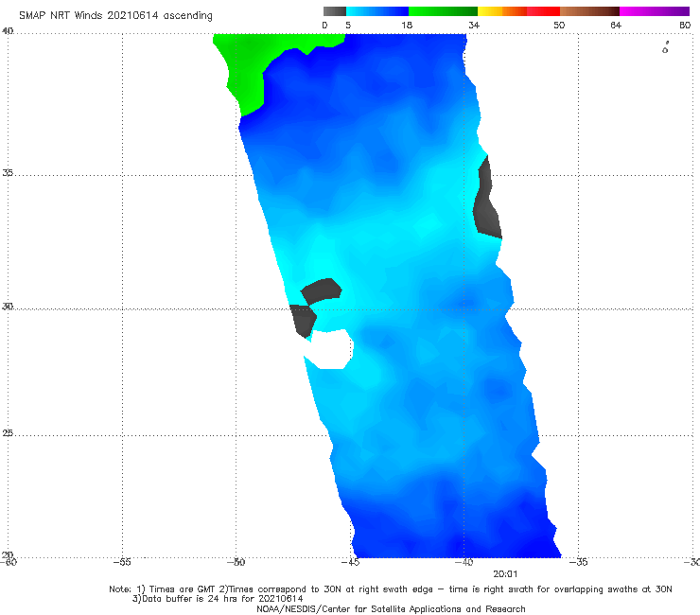Image resolution: width=700 pixels, height=615 pixels.
Task: Click the longitude label '-40'
Action: click(464, 562)
